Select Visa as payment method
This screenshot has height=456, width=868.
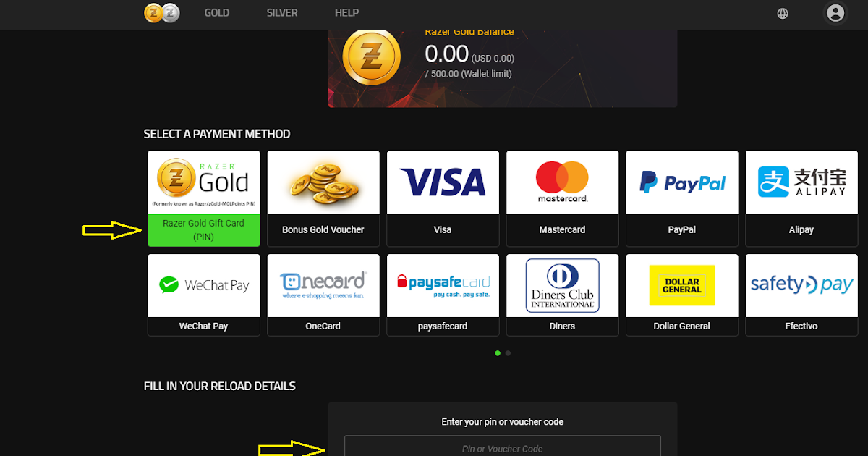point(443,198)
